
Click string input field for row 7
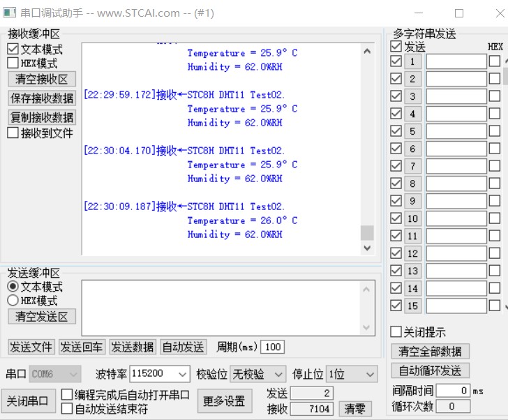[456, 166]
